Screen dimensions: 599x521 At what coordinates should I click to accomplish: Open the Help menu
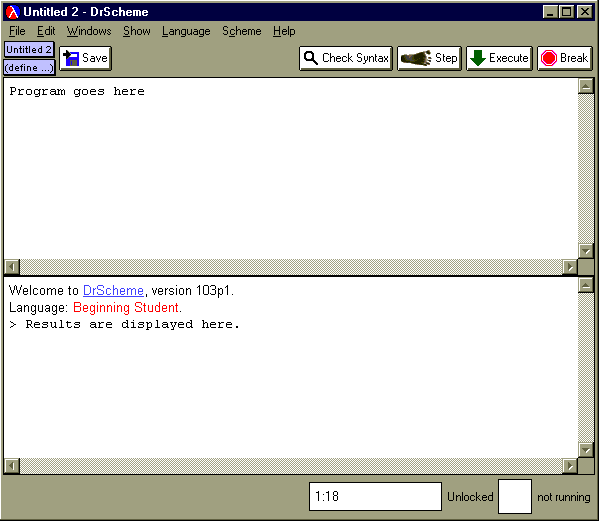[x=284, y=31]
